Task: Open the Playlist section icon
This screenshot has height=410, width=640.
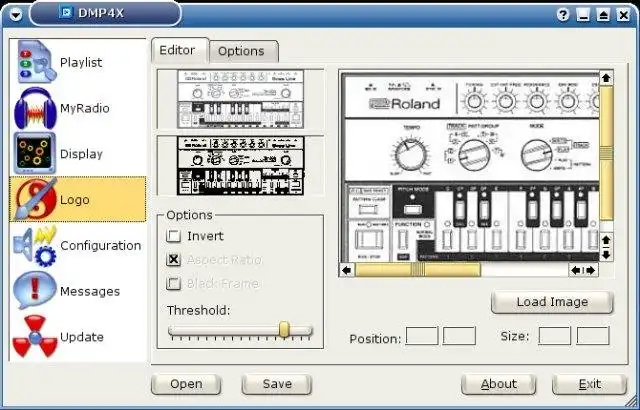Action: coord(36,62)
